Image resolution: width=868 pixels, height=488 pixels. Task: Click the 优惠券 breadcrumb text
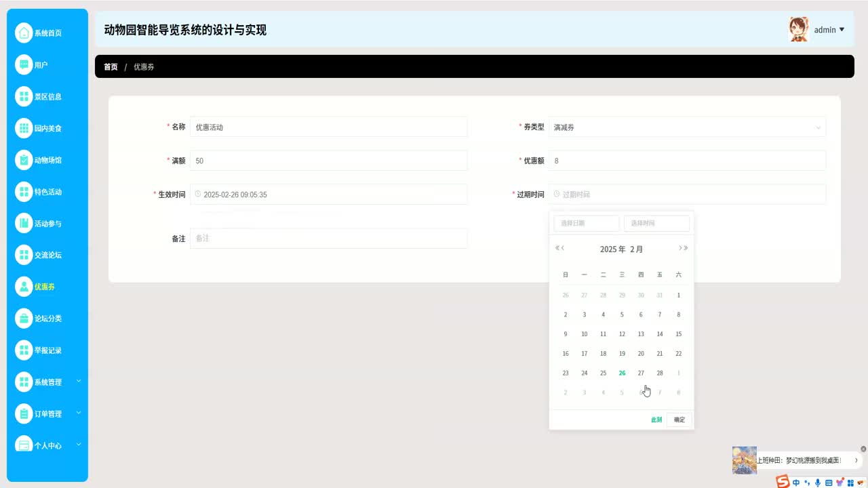point(144,67)
